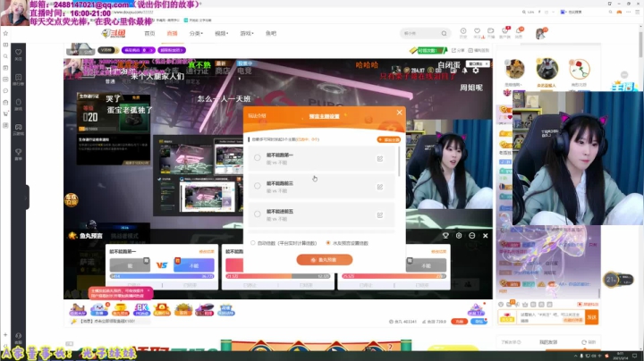The image size is (644, 361).
Task: Click 修改结果 on third prediction card
Action: (438, 251)
